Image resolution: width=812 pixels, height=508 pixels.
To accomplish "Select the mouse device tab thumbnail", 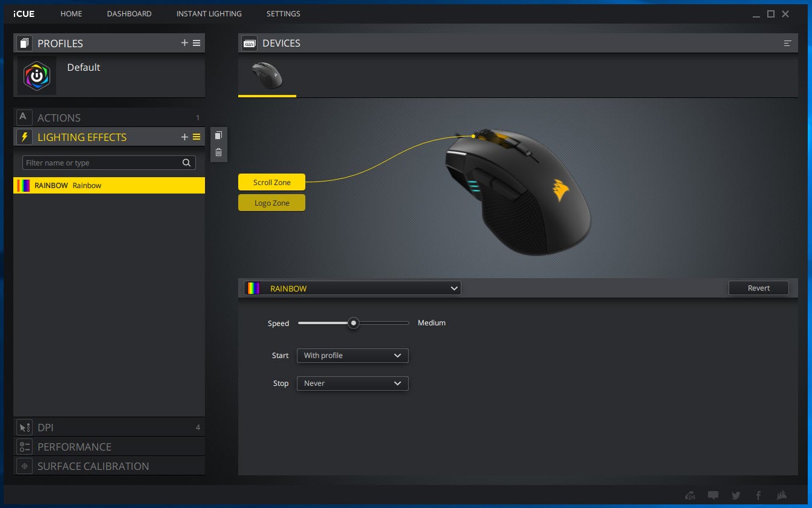I will coord(267,76).
